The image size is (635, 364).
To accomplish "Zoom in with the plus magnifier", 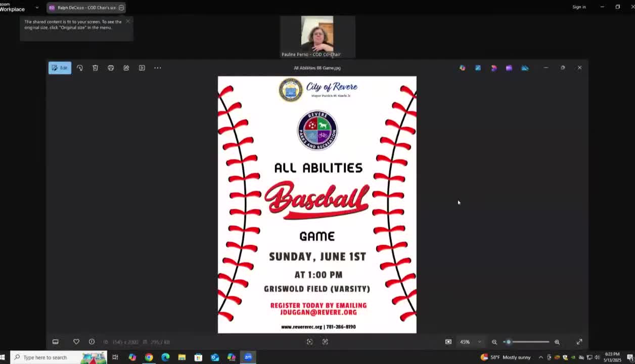I will 557,342.
